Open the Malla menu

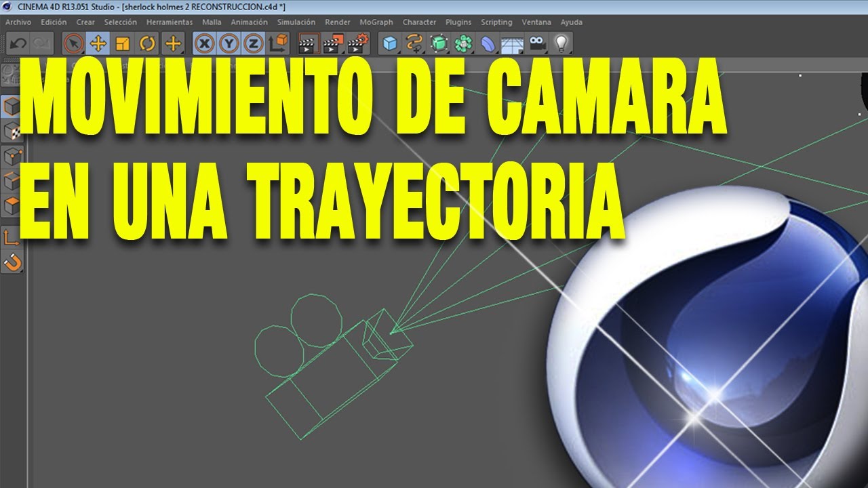coord(212,22)
